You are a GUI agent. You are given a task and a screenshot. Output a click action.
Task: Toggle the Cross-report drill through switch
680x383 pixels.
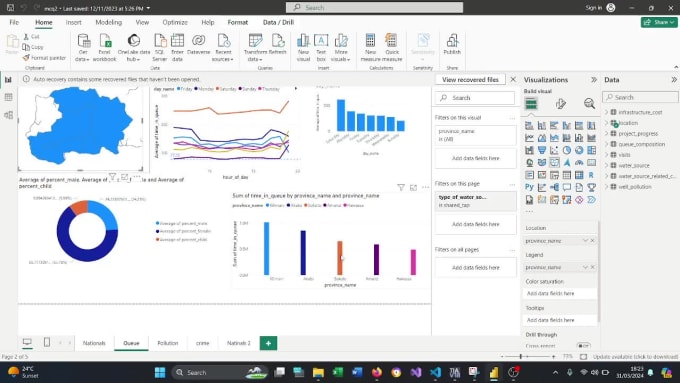click(583, 346)
